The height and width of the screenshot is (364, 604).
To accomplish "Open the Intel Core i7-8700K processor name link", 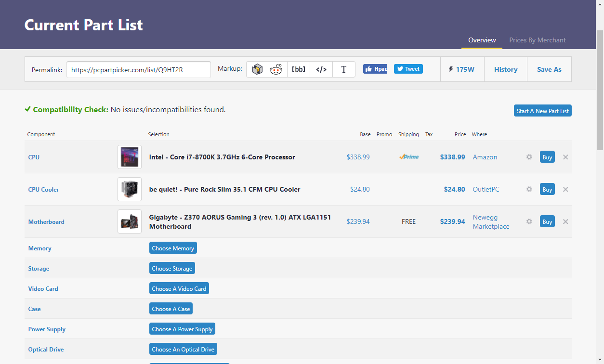I will click(x=222, y=157).
